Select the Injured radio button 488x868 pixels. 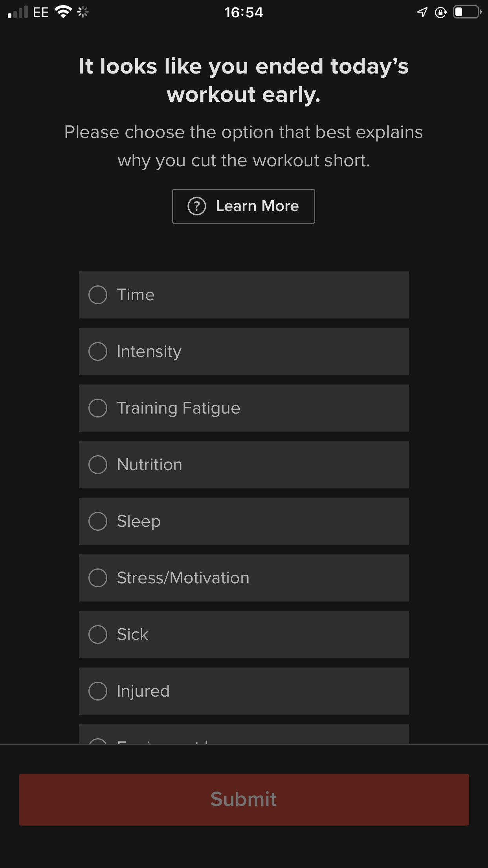point(98,691)
